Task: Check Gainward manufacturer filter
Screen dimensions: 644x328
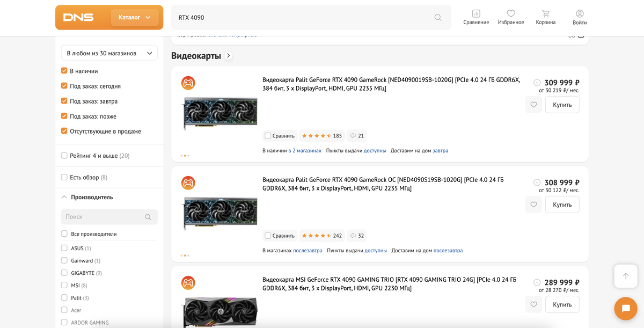Action: (x=64, y=260)
